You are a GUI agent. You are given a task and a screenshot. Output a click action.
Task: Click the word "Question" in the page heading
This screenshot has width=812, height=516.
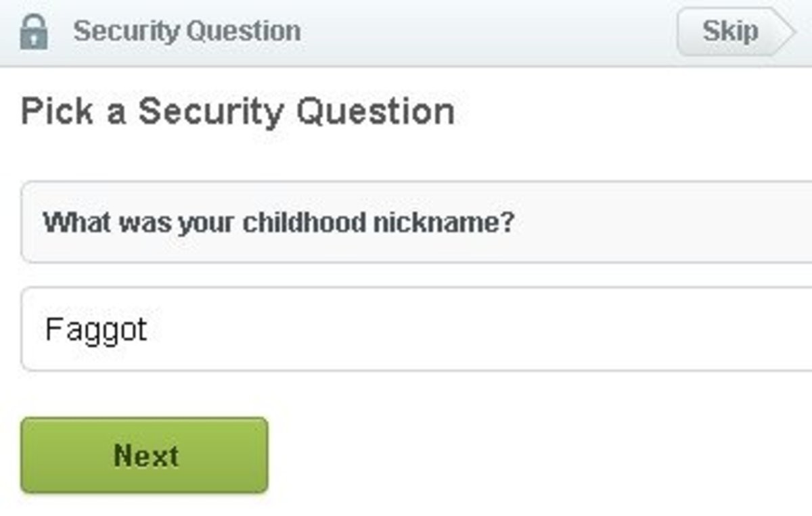coord(376,112)
